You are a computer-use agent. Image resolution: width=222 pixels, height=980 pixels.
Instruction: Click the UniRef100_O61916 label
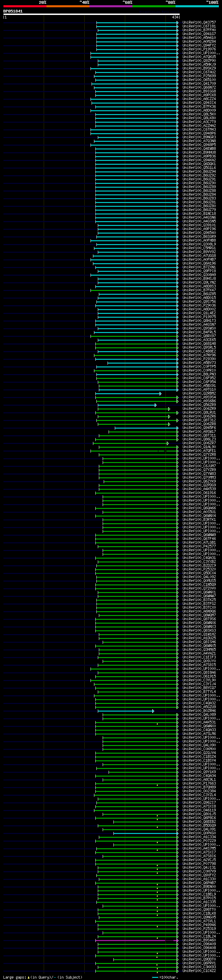[199, 493]
